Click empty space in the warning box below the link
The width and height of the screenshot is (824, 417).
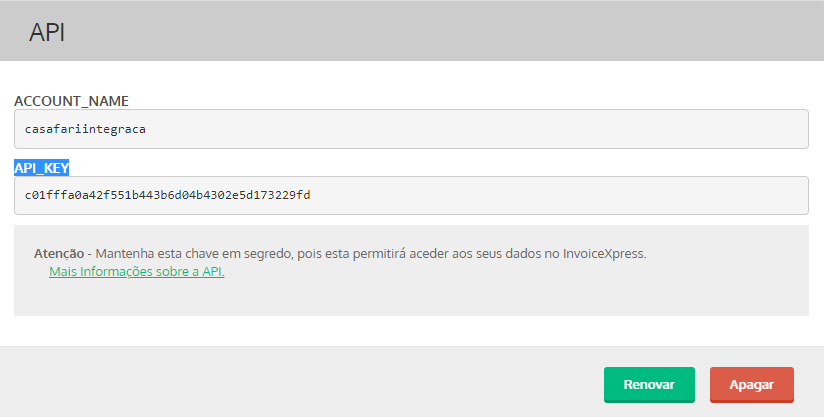(x=400, y=298)
